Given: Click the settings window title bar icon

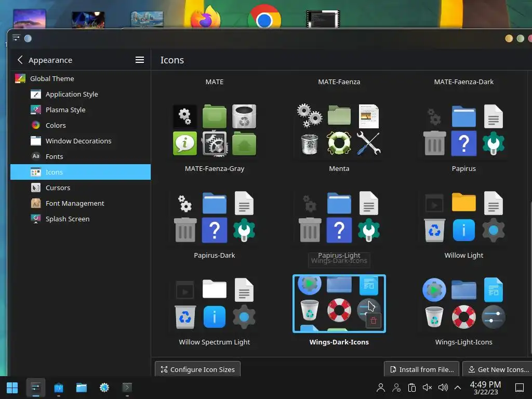Looking at the screenshot, I should [16, 38].
